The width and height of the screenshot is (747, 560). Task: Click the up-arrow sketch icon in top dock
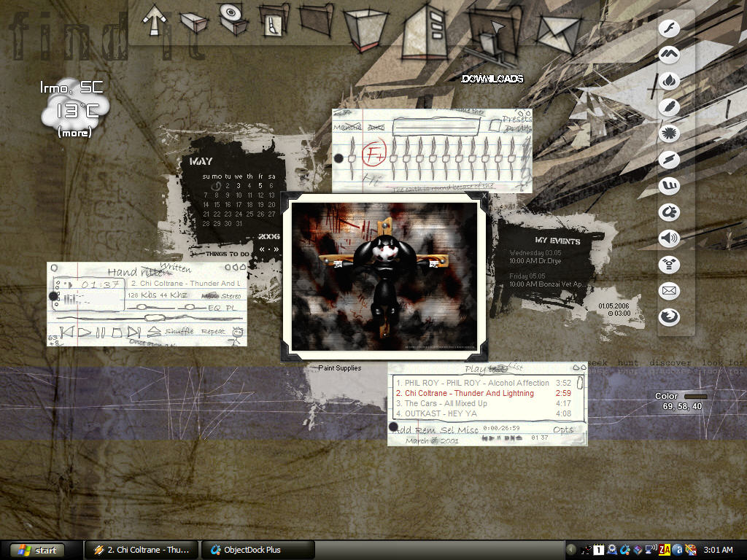[x=155, y=20]
